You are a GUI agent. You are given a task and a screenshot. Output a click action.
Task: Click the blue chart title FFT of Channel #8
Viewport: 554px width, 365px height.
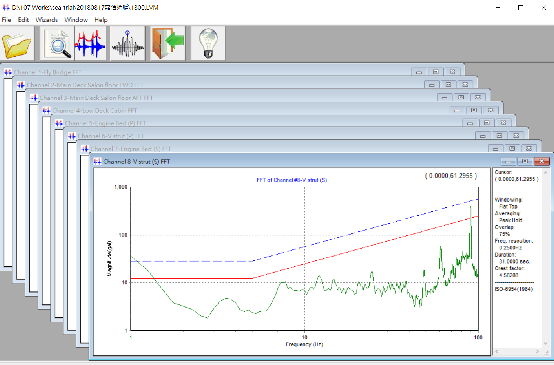[x=291, y=180]
